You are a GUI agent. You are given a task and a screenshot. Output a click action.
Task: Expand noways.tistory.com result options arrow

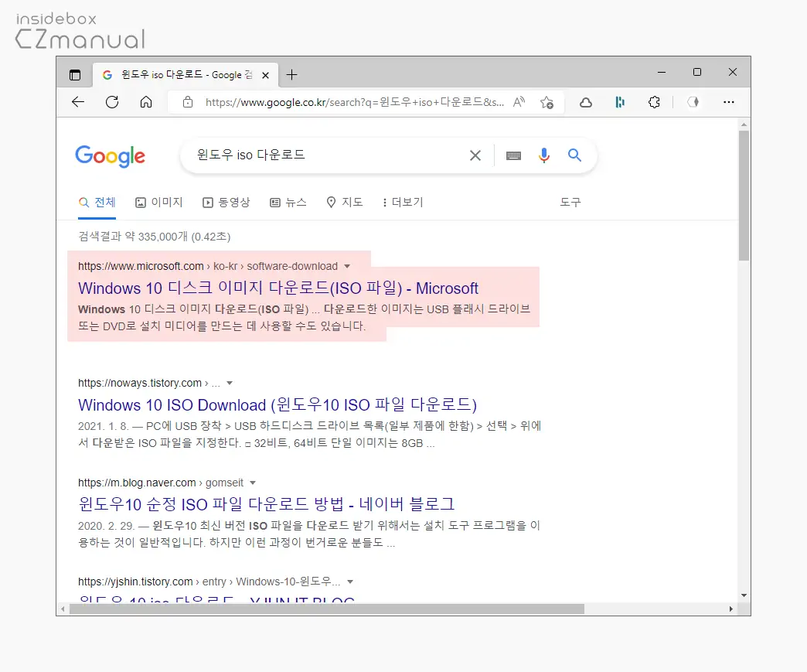coord(230,383)
